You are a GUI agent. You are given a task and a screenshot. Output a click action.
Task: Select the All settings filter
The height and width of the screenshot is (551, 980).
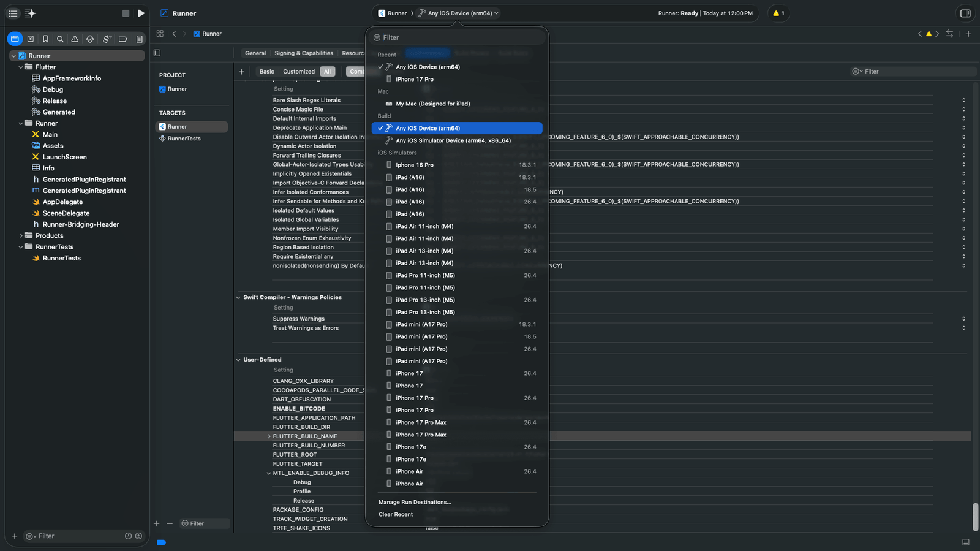click(328, 72)
